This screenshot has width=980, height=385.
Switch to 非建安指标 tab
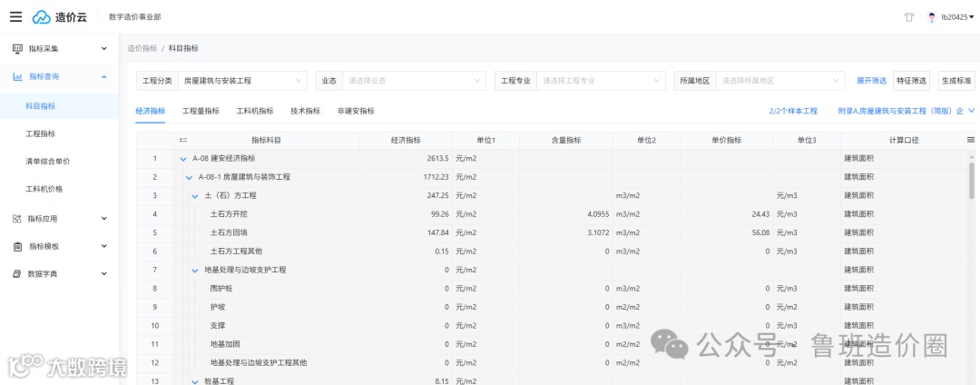point(356,112)
